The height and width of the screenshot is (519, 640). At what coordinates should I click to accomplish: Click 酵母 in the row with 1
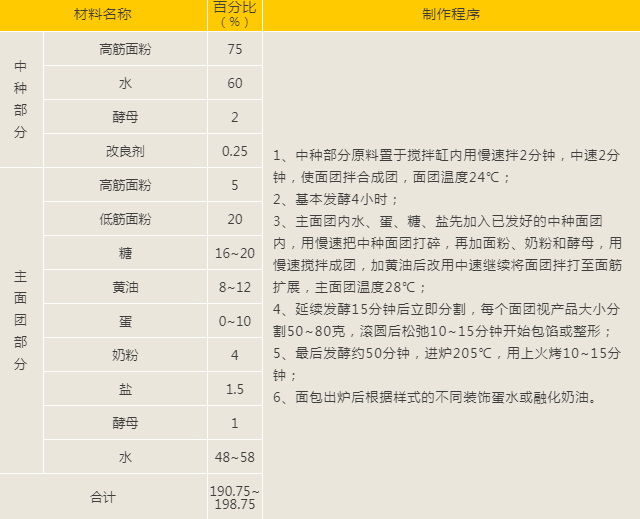pos(125,423)
